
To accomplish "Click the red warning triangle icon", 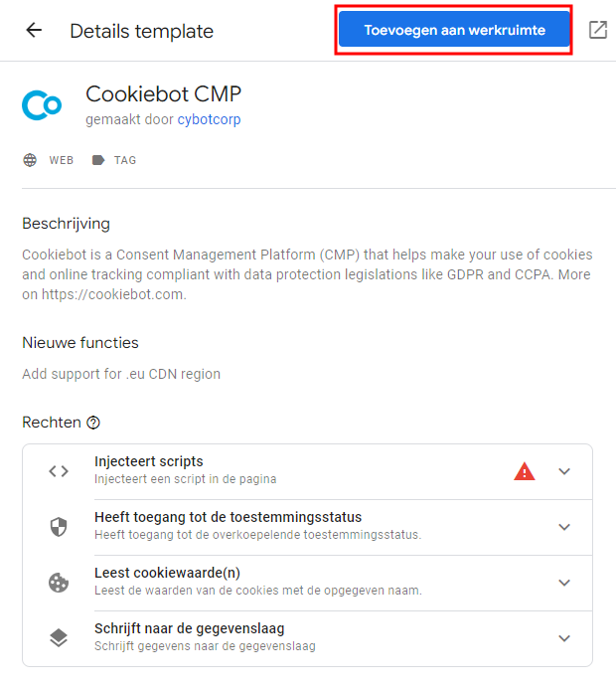I will tap(524, 471).
